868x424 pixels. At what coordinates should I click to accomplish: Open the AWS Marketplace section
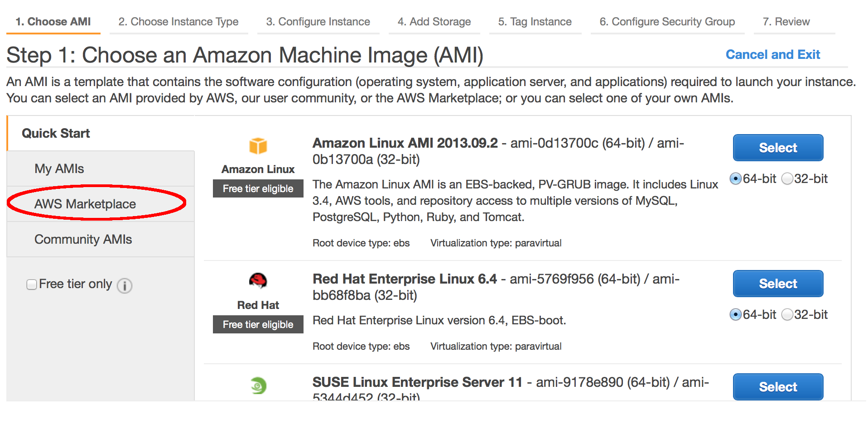pos(85,204)
